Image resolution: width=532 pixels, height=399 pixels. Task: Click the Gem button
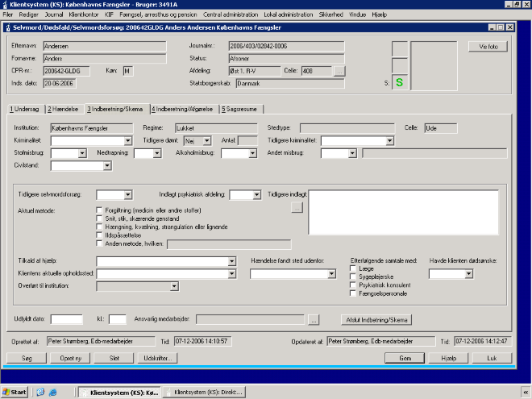tap(406, 357)
